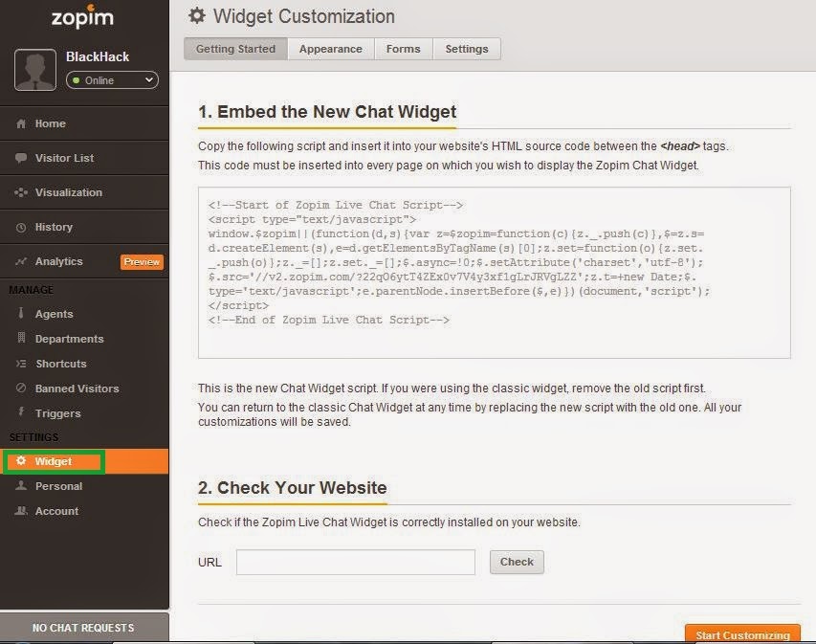Open Analytics page
Viewport: 816px width, 644px height.
(84, 261)
